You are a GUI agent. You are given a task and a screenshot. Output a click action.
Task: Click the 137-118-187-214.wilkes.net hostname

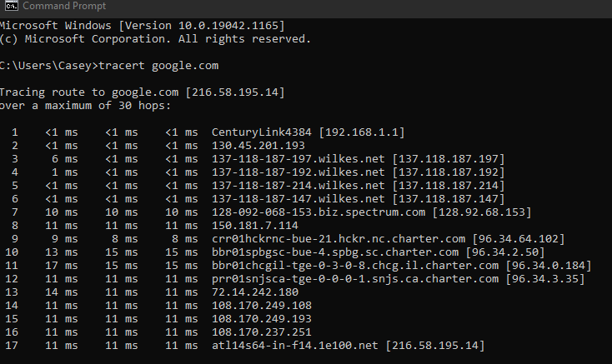coord(298,186)
